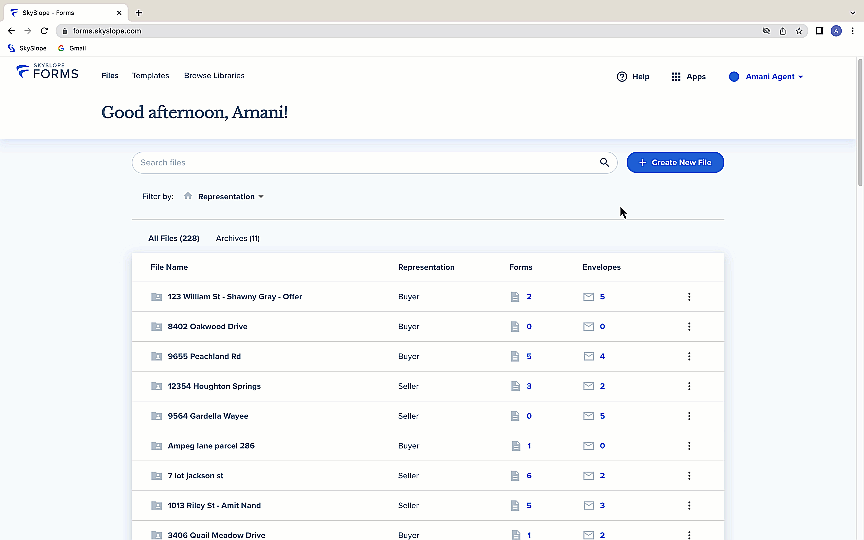Click envelope icon for 9564 Gardella Wayee

[588, 416]
